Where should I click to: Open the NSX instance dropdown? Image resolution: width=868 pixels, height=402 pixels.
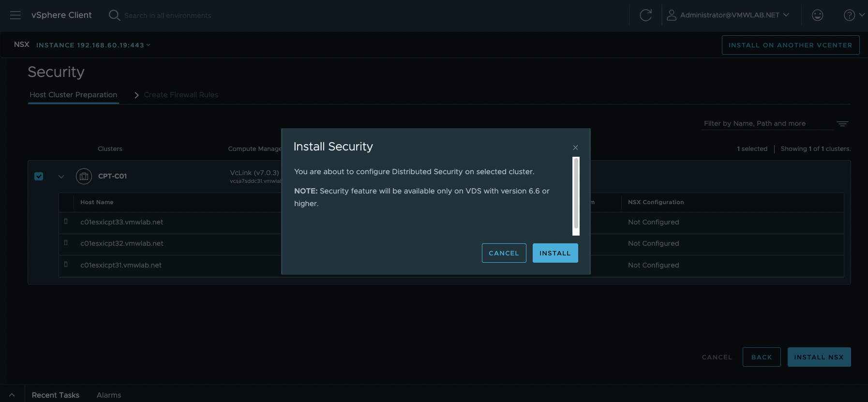[93, 45]
